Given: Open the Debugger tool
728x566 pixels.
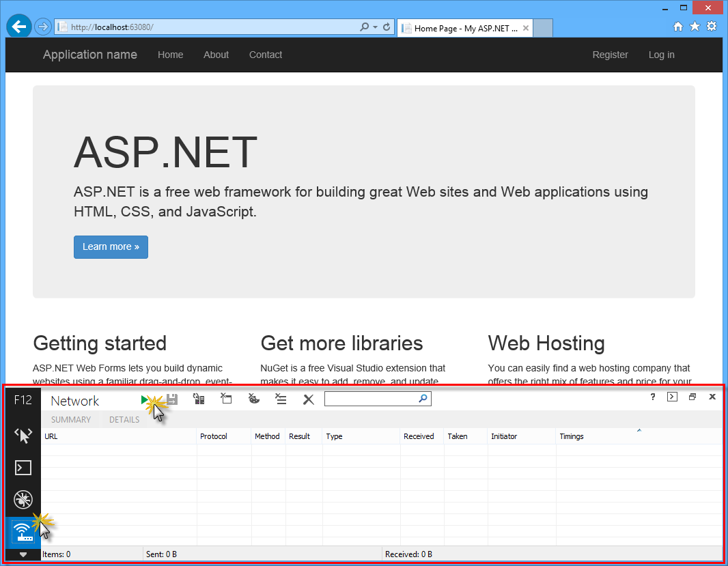Looking at the screenshot, I should click(x=23, y=500).
